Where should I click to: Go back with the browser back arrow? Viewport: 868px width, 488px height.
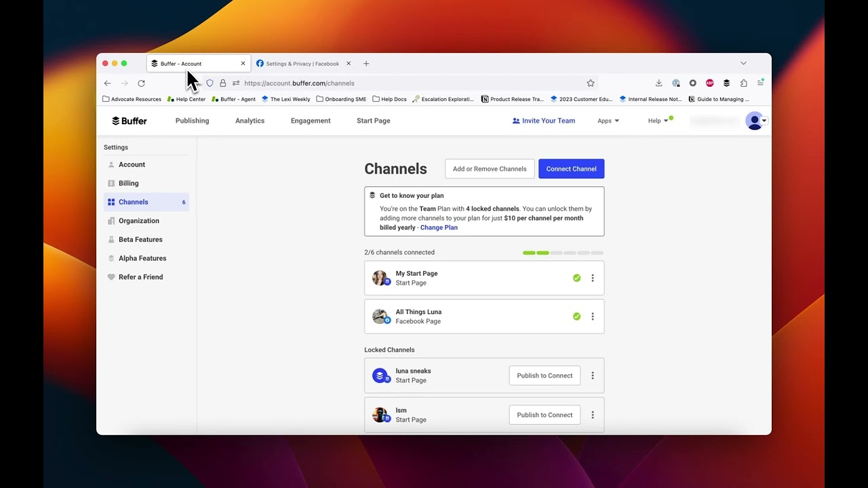click(107, 83)
